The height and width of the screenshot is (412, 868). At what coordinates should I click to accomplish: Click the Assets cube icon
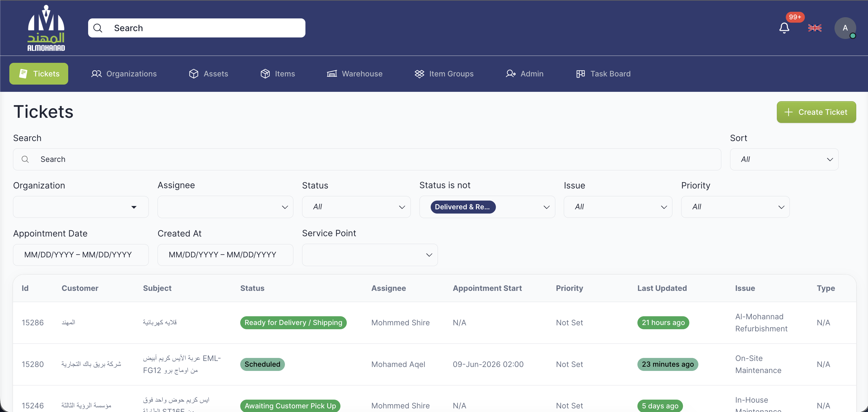(x=194, y=73)
